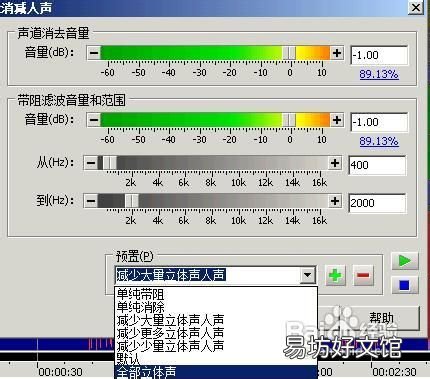Viewport: 430px width, 379px height.
Task: Add a new preset with green plus
Action: [x=335, y=276]
